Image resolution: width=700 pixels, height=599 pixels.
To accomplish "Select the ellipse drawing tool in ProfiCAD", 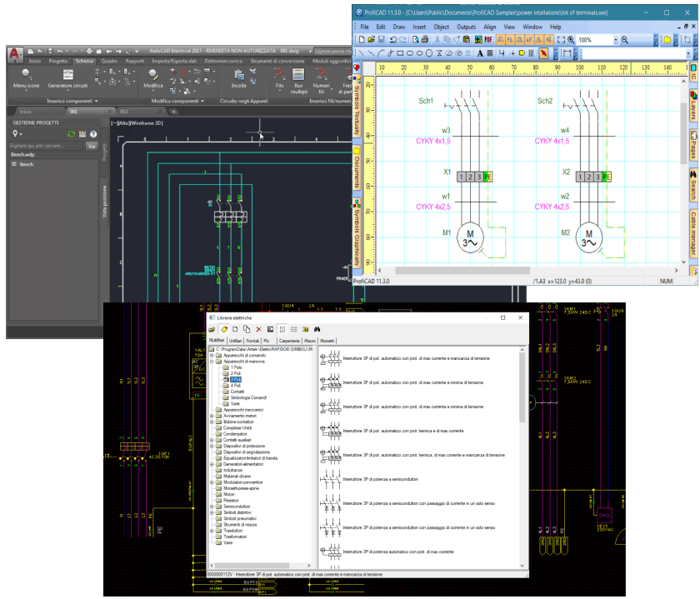I will (419, 53).
